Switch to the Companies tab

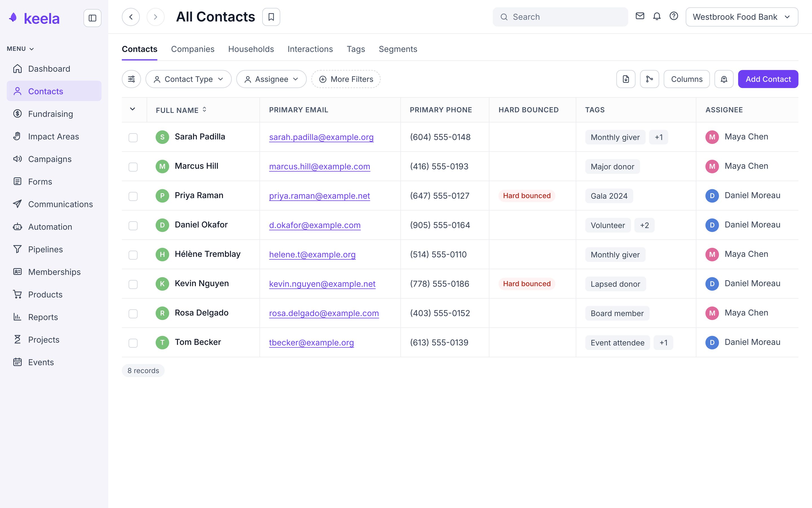click(x=193, y=49)
